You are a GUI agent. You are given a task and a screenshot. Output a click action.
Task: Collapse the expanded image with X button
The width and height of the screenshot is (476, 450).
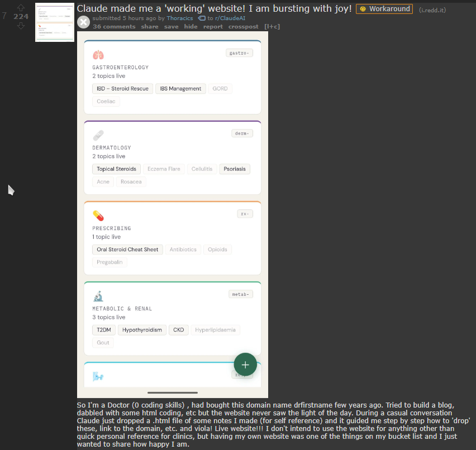point(83,22)
